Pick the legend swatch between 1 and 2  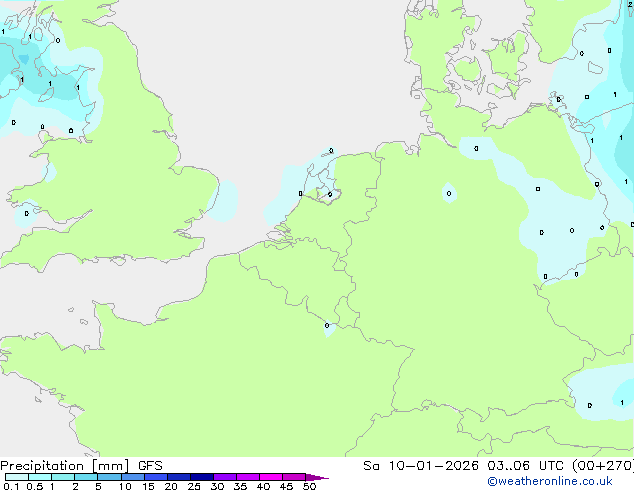pyautogui.click(x=63, y=477)
